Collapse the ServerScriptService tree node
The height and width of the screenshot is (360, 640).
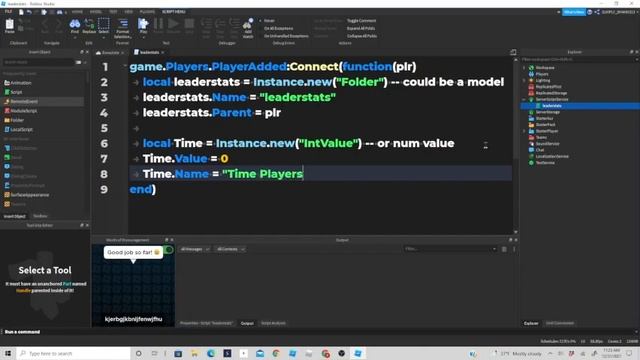pyautogui.click(x=524, y=100)
